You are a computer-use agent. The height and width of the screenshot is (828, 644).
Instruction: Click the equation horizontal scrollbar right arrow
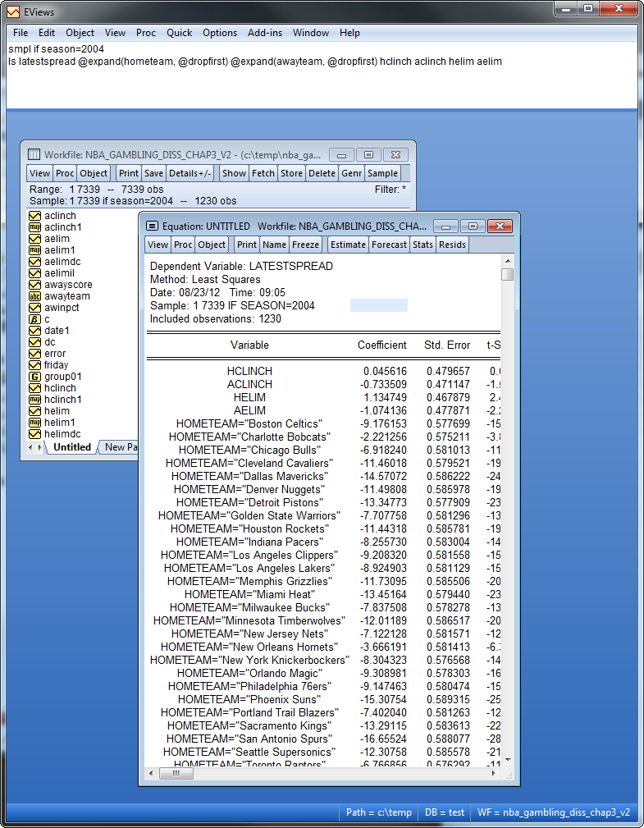tap(494, 774)
